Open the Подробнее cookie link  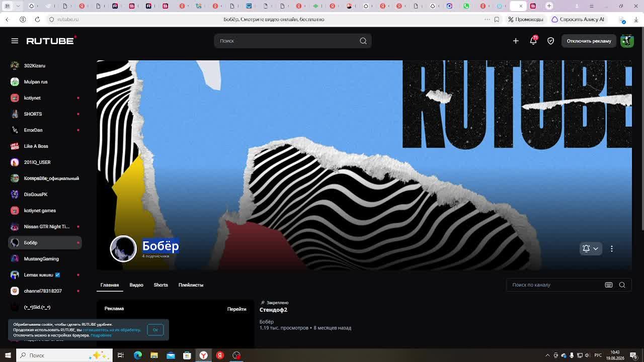coord(101,335)
